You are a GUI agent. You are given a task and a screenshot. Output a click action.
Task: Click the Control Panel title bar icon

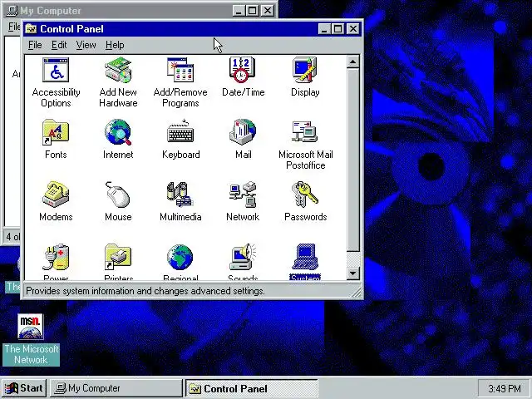(31, 29)
